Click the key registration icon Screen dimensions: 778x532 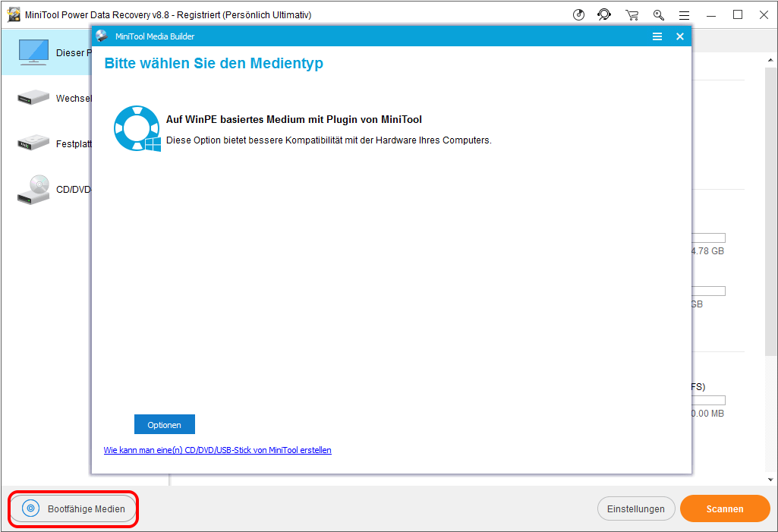point(658,15)
